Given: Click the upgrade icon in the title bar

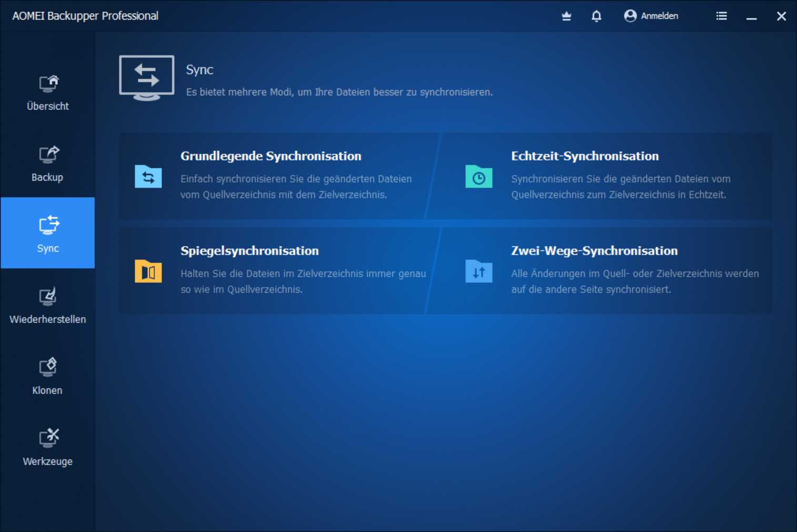Looking at the screenshot, I should coord(566,16).
